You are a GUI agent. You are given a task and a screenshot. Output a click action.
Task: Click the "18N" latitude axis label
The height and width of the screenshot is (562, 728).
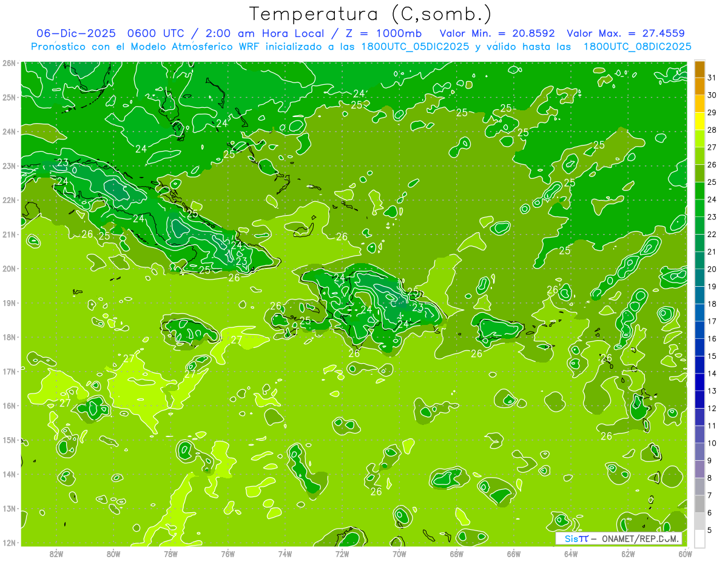pos(9,337)
